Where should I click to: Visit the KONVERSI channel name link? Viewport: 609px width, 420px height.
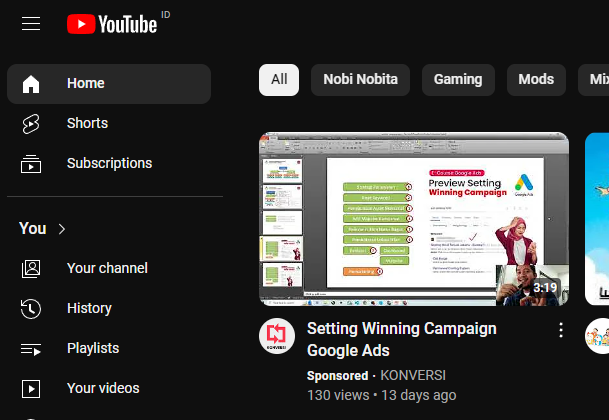point(413,376)
